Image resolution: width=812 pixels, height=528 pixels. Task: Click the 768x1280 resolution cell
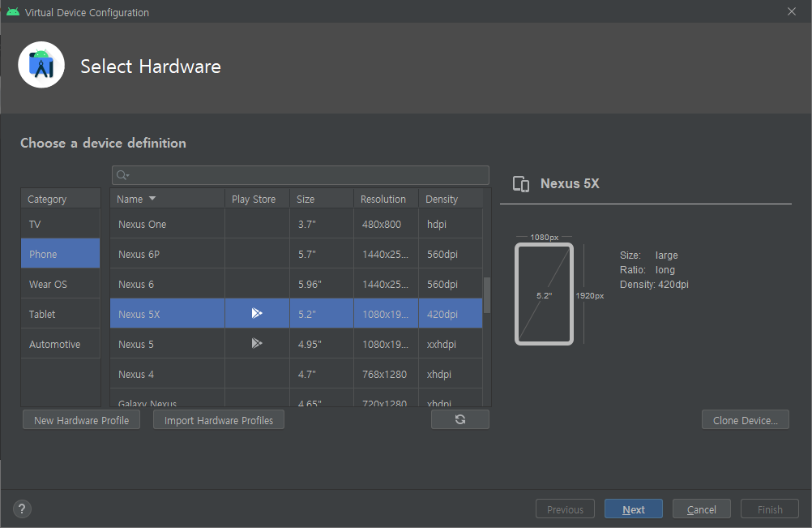(384, 374)
